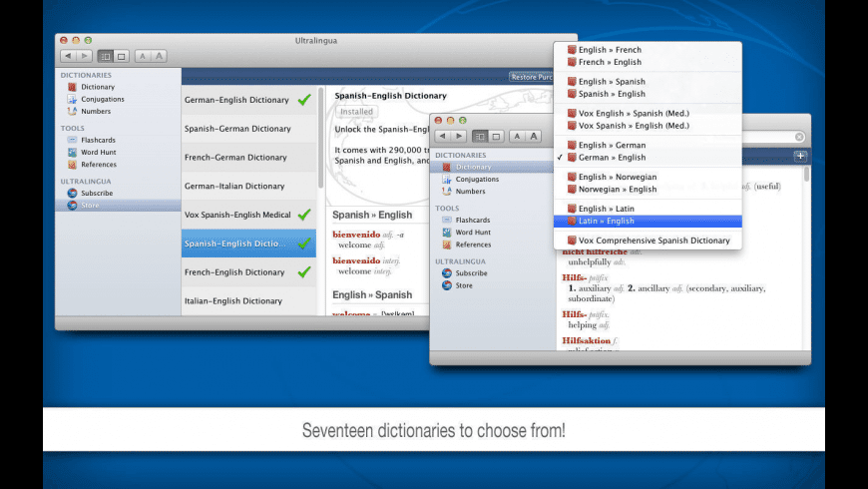
Task: Select the checked German » English menu item
Action: click(648, 158)
